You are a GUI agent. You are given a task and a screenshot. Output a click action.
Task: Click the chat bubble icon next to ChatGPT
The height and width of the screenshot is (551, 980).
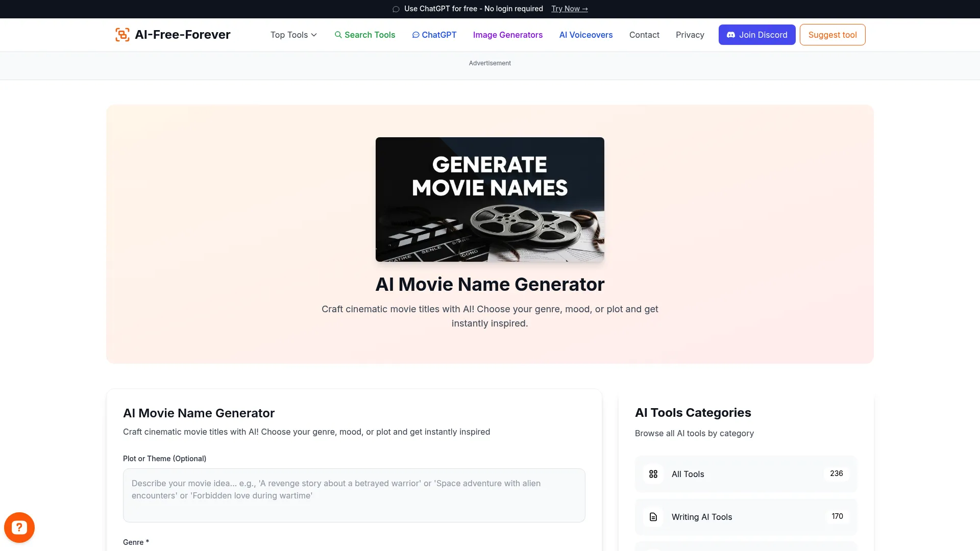416,35
